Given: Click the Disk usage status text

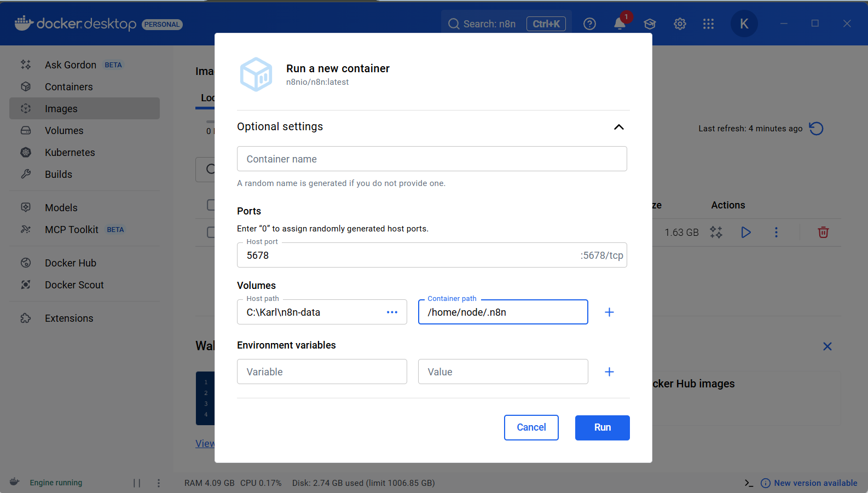Looking at the screenshot, I should click(x=363, y=483).
